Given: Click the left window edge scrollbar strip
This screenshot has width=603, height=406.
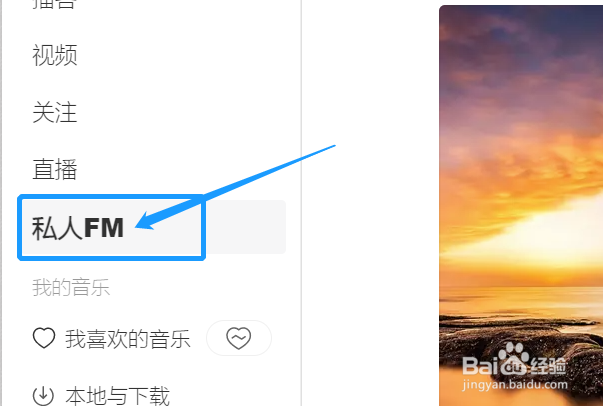Looking at the screenshot, I should click(x=1, y=203).
